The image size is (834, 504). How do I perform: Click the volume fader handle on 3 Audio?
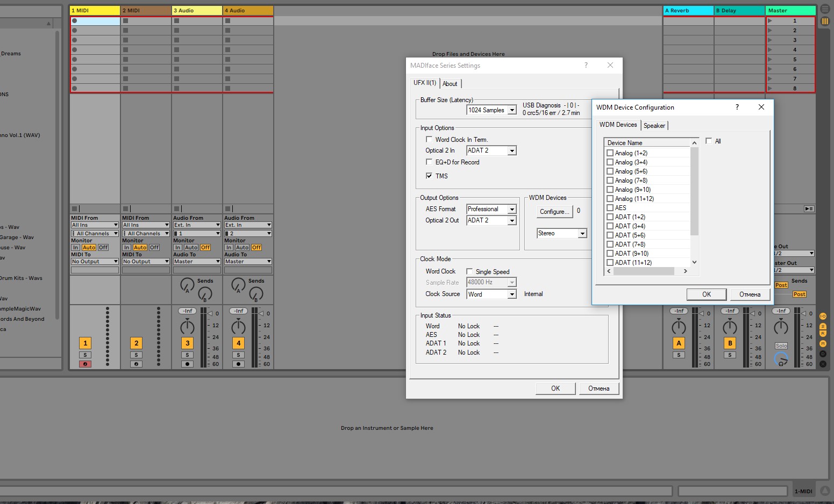(x=211, y=313)
